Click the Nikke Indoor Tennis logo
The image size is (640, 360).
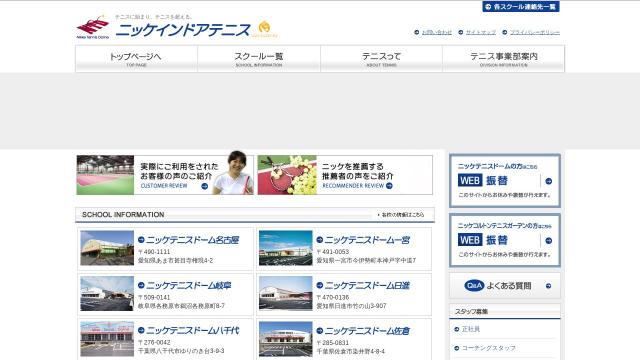click(93, 28)
